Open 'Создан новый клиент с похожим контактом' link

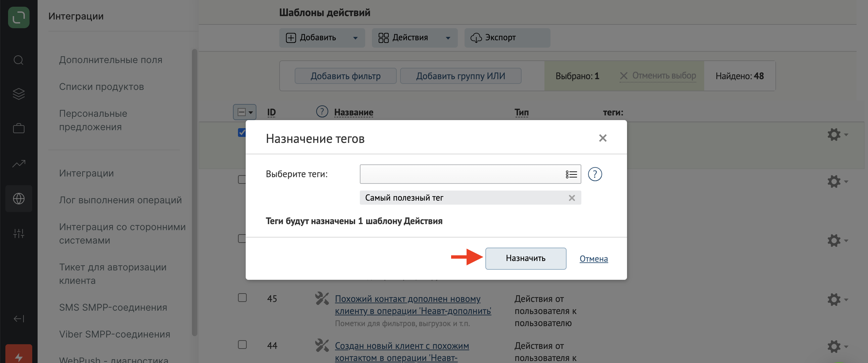[x=402, y=352]
